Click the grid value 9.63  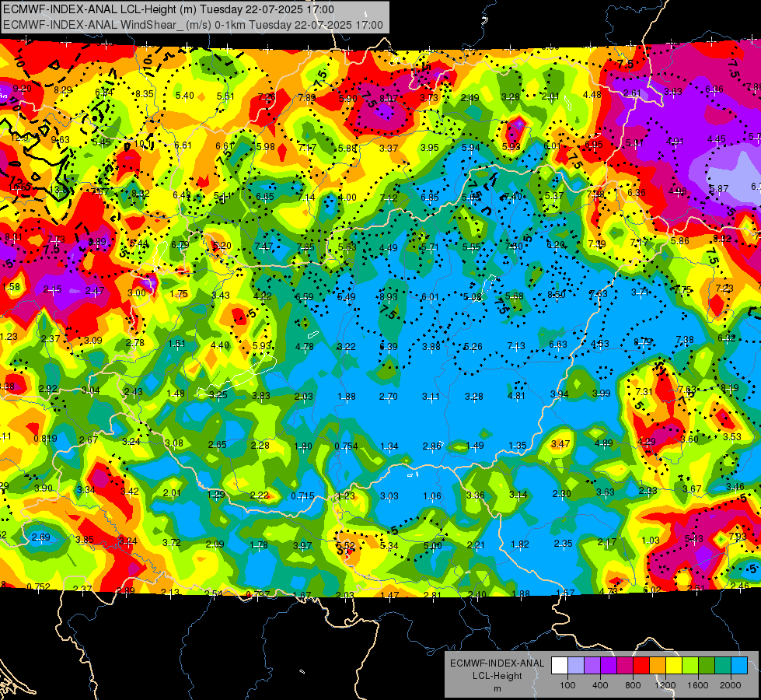tap(61, 140)
